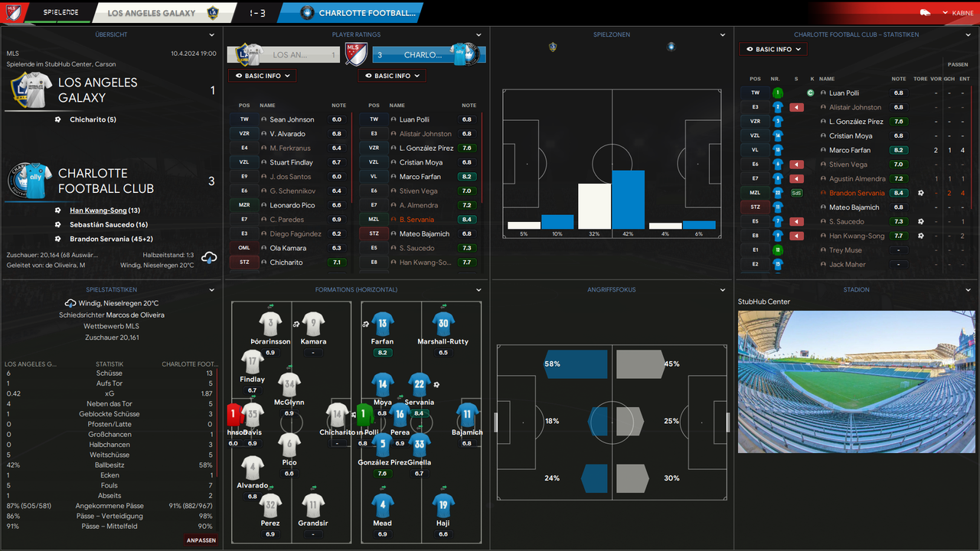Click the goal ball icon on S. Saucedo row
Screen dimensions: 980x551
pyautogui.click(x=921, y=222)
